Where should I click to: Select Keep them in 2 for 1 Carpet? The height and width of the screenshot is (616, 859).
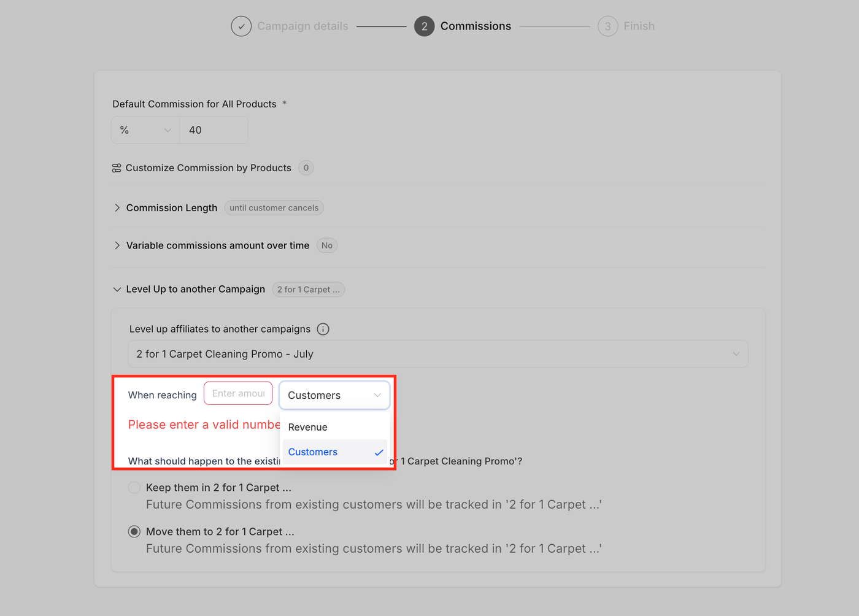pos(134,488)
